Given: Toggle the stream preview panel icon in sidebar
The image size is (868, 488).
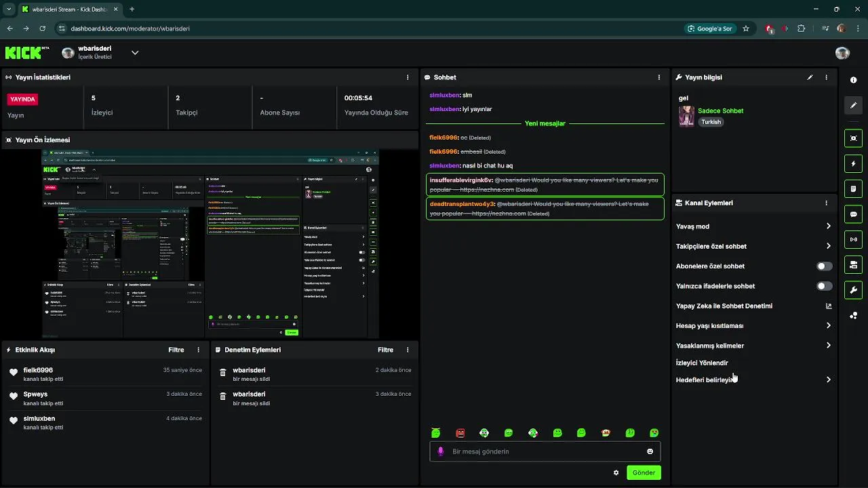Looking at the screenshot, I should point(853,138).
